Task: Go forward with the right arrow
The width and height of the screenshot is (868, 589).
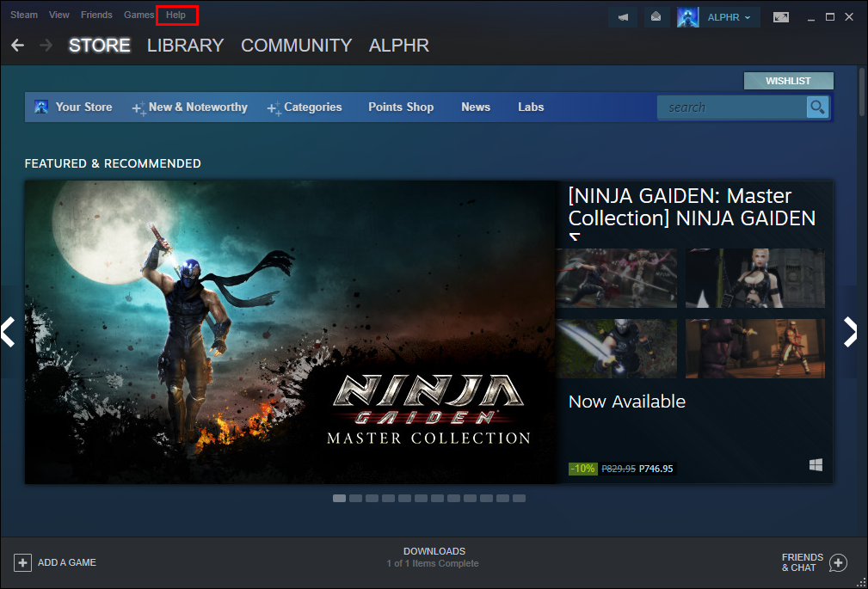Action: point(46,46)
